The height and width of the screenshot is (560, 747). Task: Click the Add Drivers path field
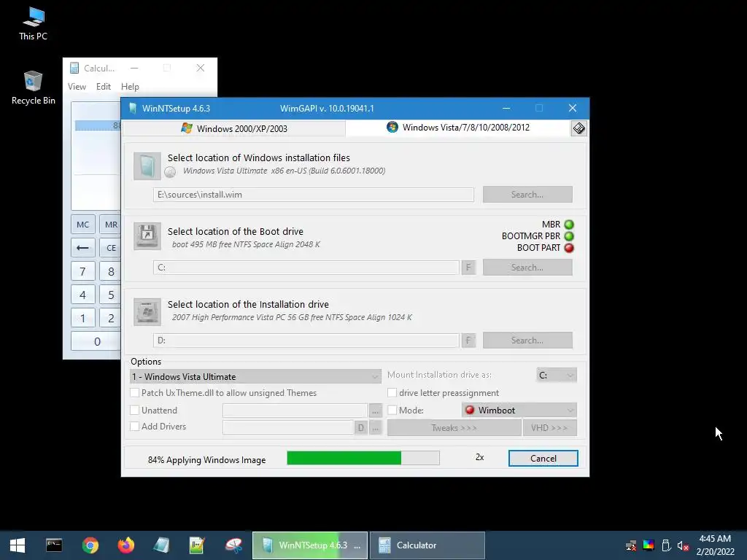[x=288, y=427]
